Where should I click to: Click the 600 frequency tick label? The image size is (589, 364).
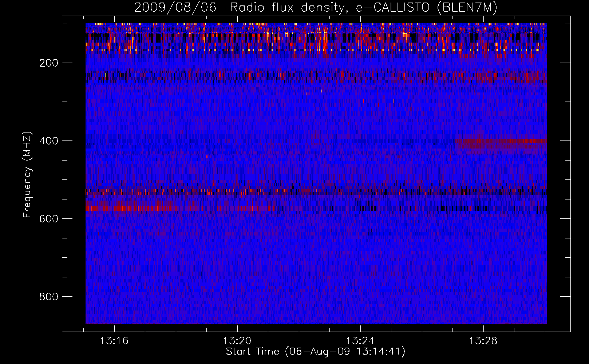point(49,219)
